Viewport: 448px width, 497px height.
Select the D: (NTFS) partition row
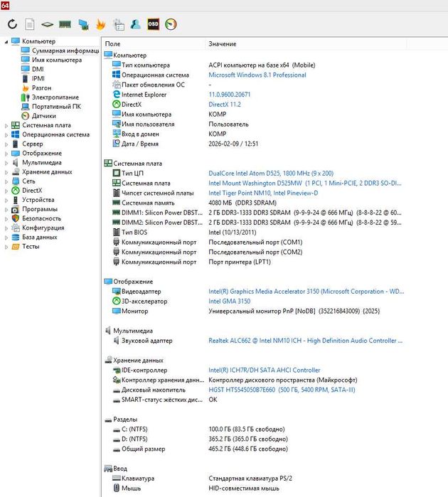pos(200,439)
